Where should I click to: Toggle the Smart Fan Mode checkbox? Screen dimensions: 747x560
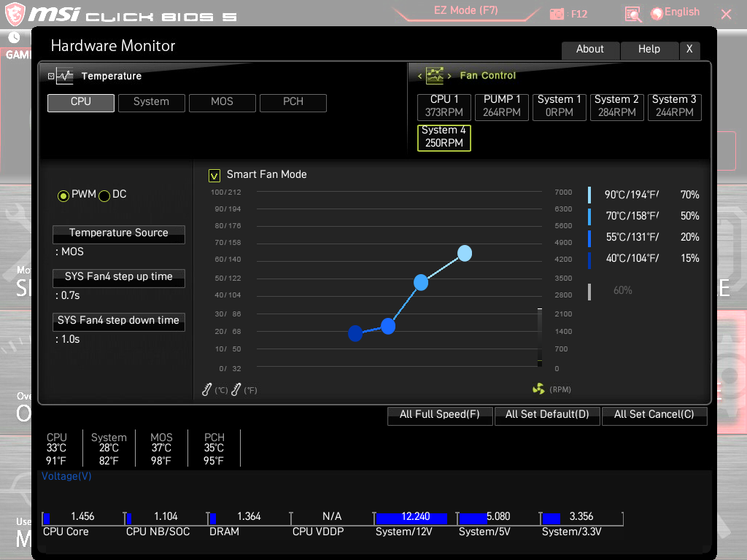click(214, 176)
